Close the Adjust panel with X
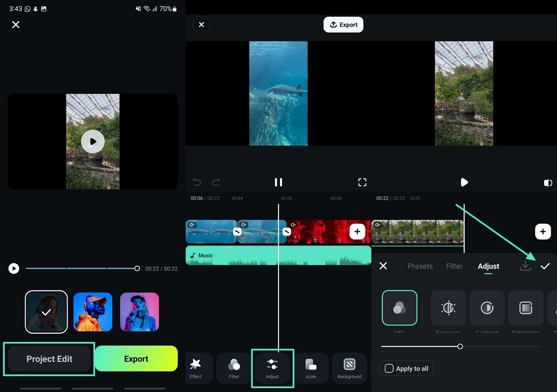 (383, 266)
